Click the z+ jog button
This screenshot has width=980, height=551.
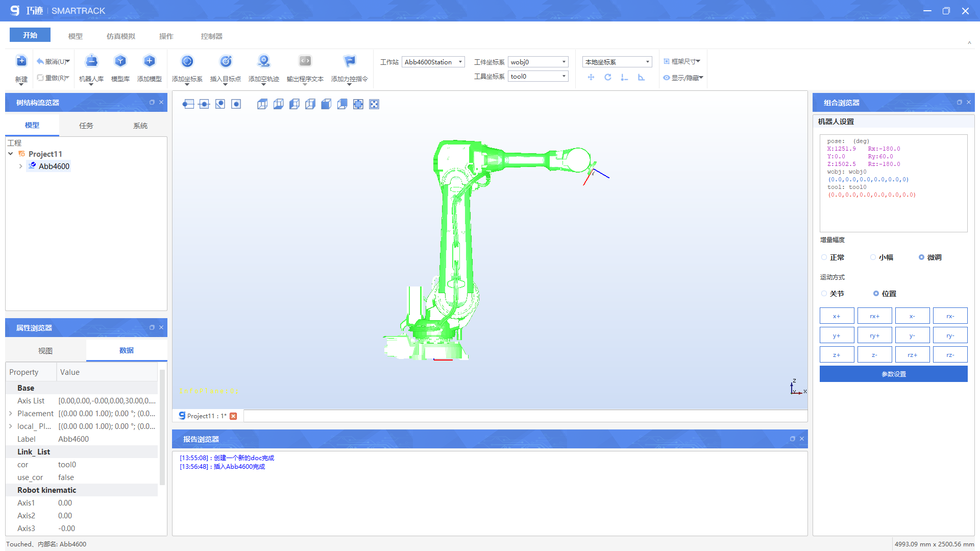(837, 355)
